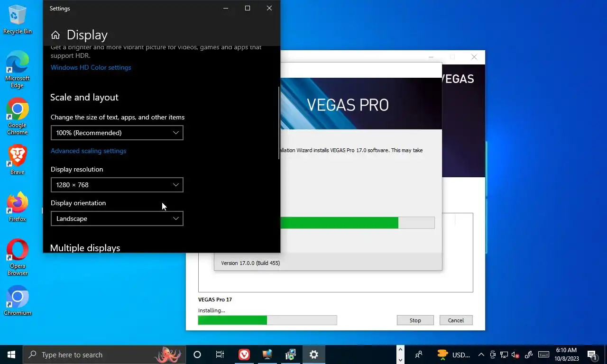Click the 'Scale and layout' heading
607x364 pixels.
[x=84, y=97]
